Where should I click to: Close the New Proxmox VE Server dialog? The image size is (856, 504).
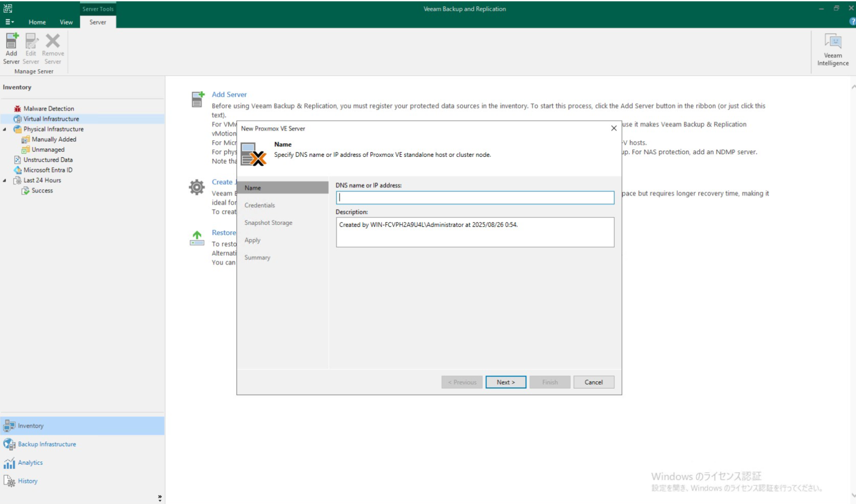[613, 128]
